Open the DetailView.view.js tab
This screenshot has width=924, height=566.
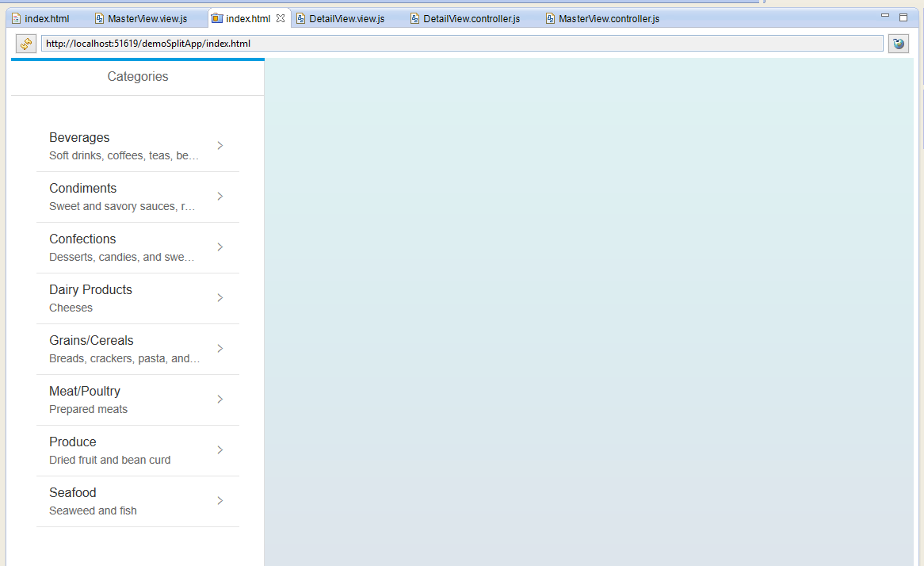click(x=341, y=18)
